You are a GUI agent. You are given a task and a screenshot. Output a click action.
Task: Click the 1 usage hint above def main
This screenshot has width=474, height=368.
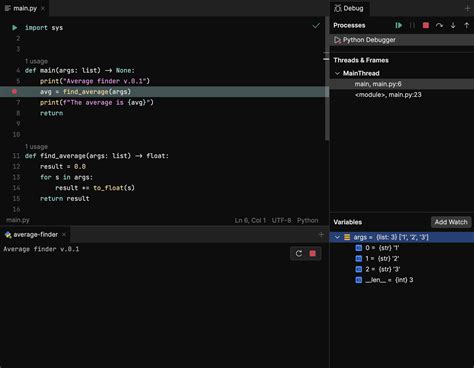pos(36,61)
